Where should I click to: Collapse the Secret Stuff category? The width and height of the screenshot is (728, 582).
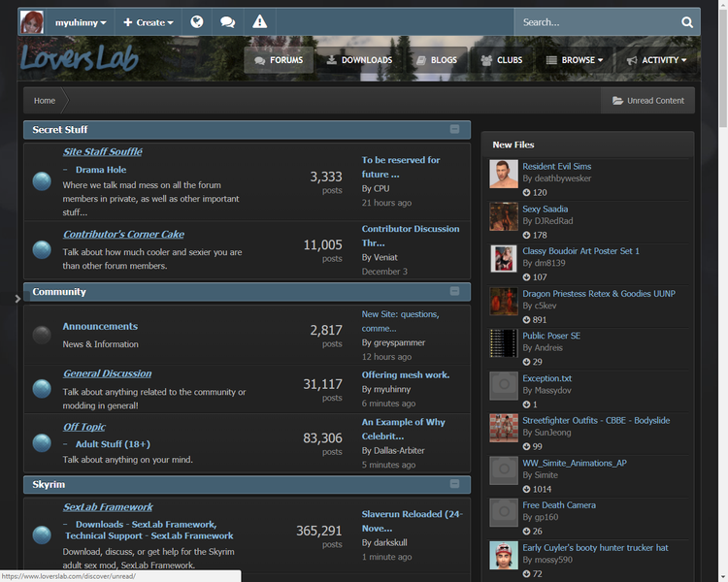(x=454, y=129)
